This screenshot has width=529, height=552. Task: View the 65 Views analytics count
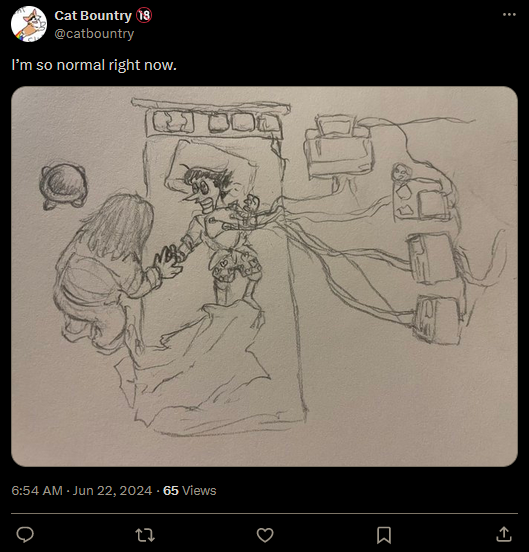click(x=190, y=490)
